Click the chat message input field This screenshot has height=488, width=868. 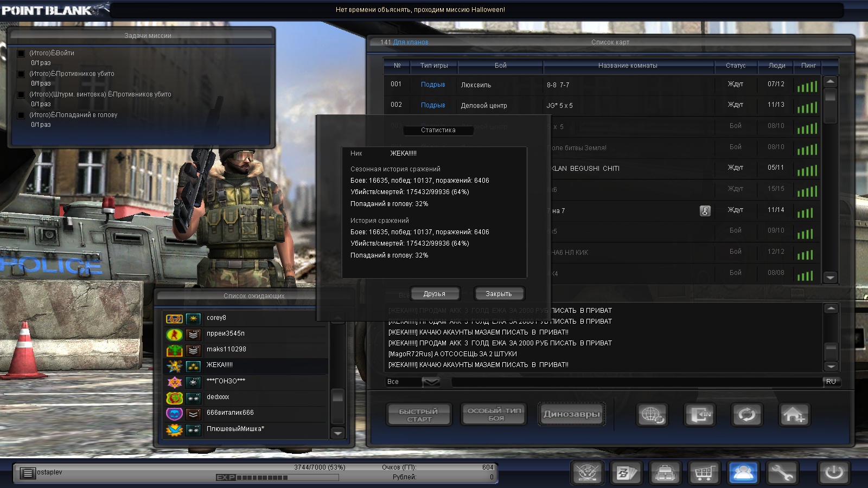637,382
